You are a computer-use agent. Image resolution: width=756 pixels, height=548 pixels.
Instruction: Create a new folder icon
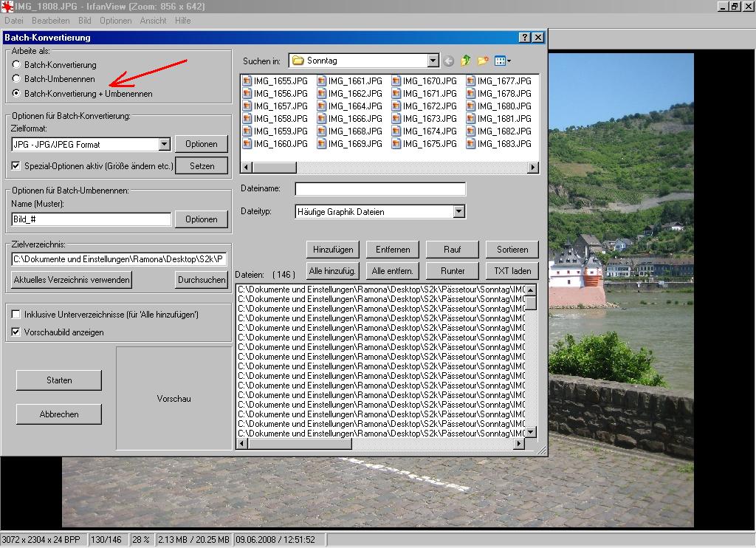coord(483,61)
